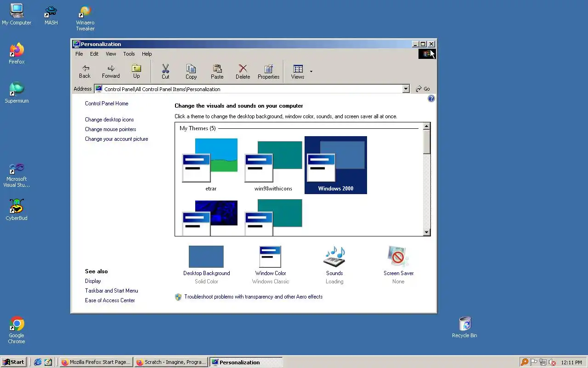Image resolution: width=588 pixels, height=368 pixels.
Task: Select the etrar theme
Action: pos(210,165)
